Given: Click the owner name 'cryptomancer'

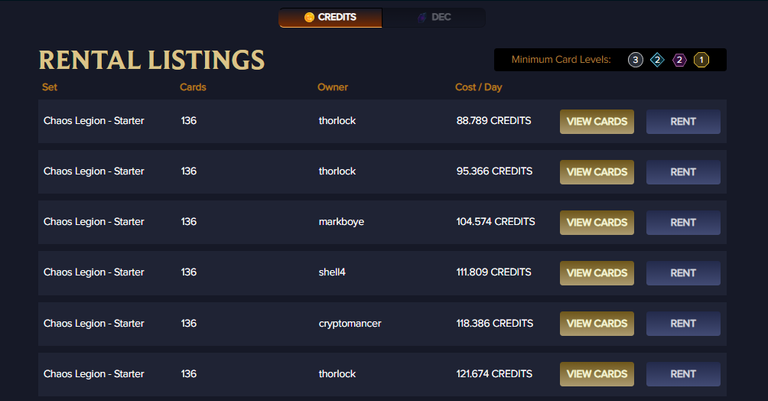Looking at the screenshot, I should coord(350,323).
